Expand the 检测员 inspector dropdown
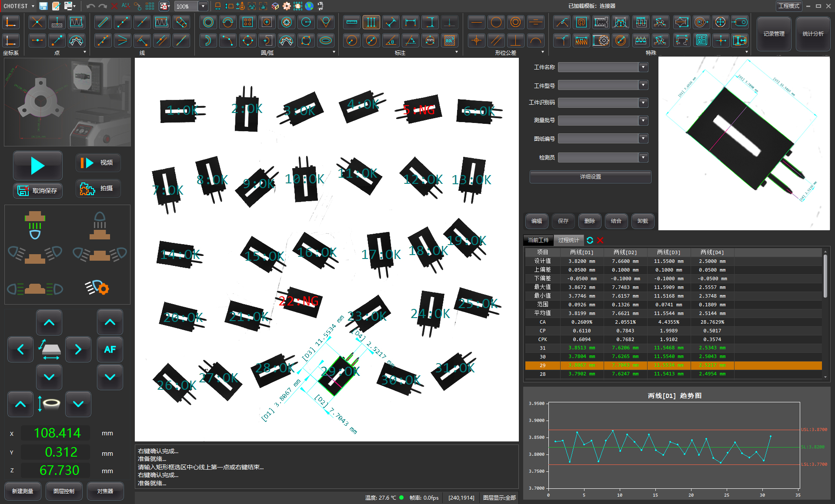 click(643, 158)
